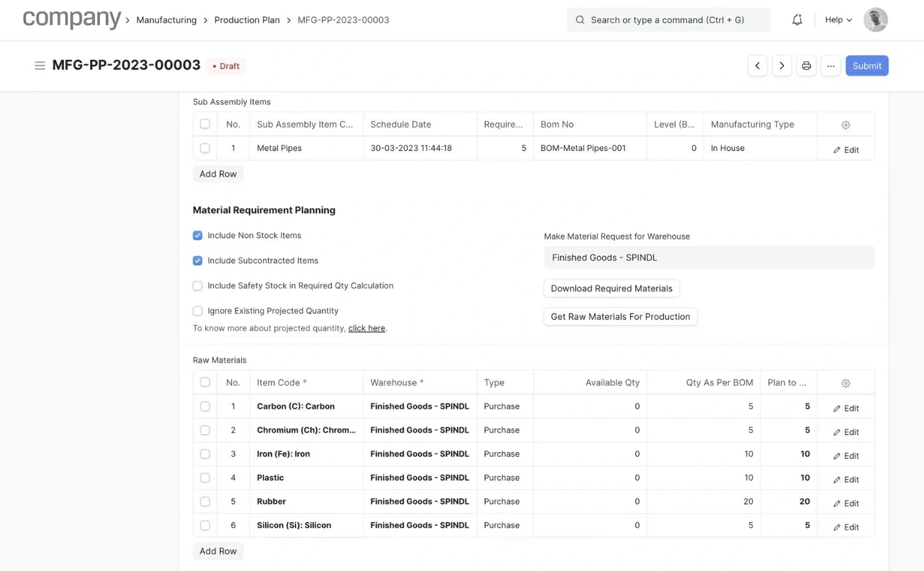Navigate to Production Plan breadcrumb
The height and width of the screenshot is (571, 924).
[x=247, y=20]
